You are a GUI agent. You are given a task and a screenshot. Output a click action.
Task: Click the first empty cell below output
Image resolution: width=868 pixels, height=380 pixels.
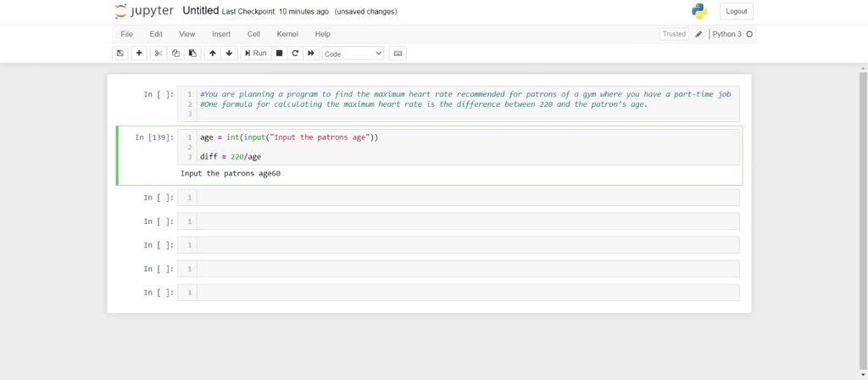pyautogui.click(x=466, y=198)
